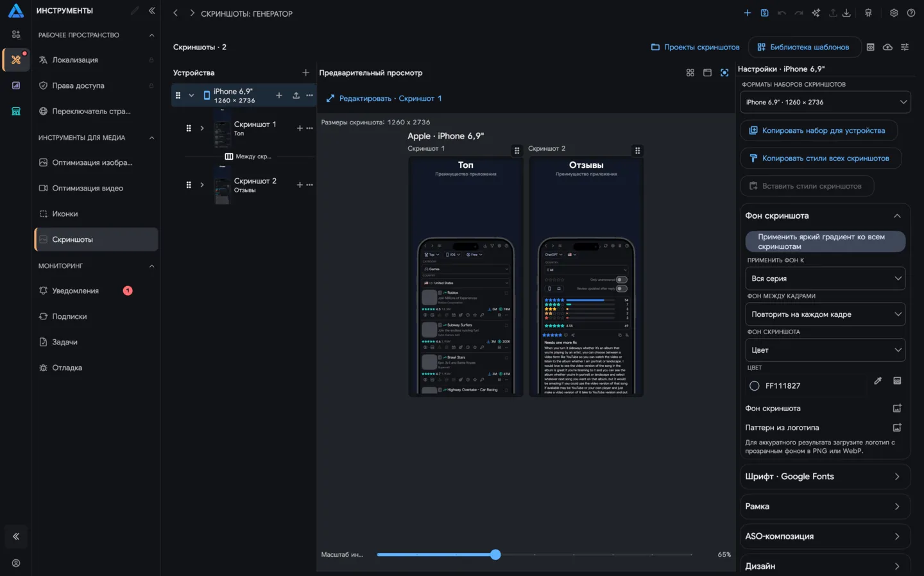Click the preview eye icon next to template library
Image resolution: width=924 pixels, height=576 pixels.
coord(871,47)
